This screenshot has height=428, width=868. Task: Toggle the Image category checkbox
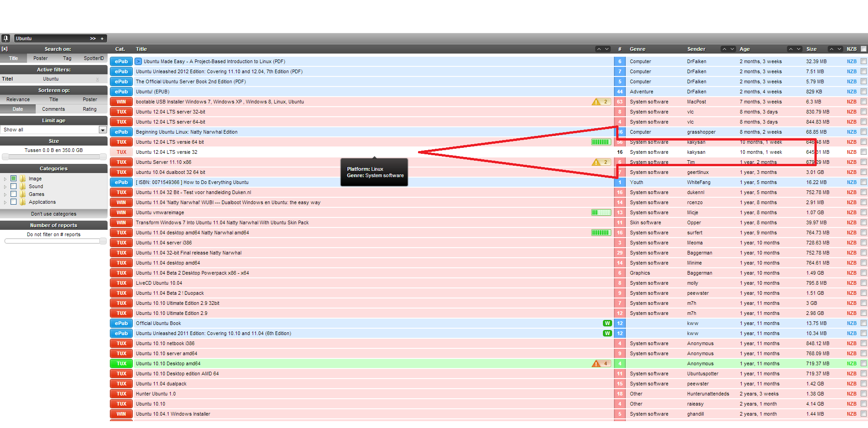(x=13, y=179)
